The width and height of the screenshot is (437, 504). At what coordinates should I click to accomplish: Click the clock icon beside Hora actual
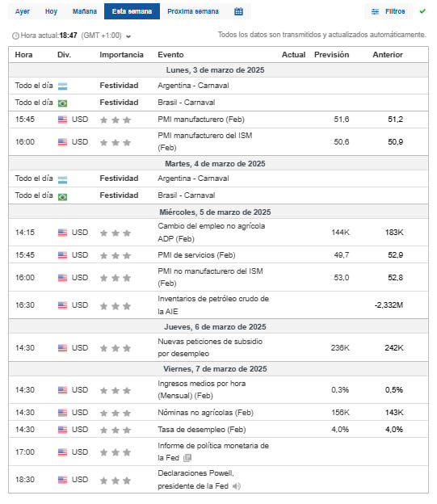coord(15,36)
